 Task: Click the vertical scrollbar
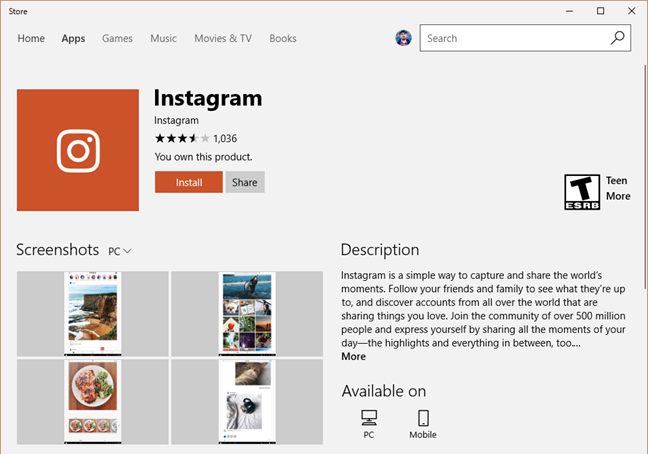click(645, 178)
